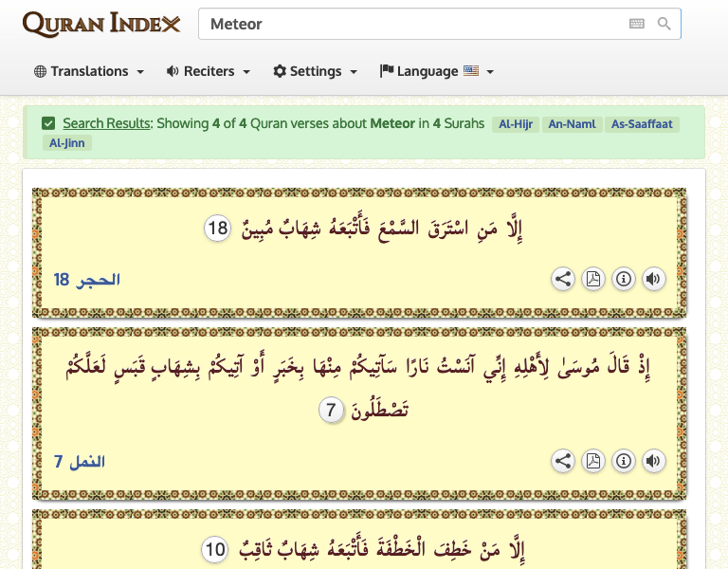Viewport: 728px width, 569px height.
Task: Play audio for Al-Hijr 18 verse
Action: (x=654, y=279)
